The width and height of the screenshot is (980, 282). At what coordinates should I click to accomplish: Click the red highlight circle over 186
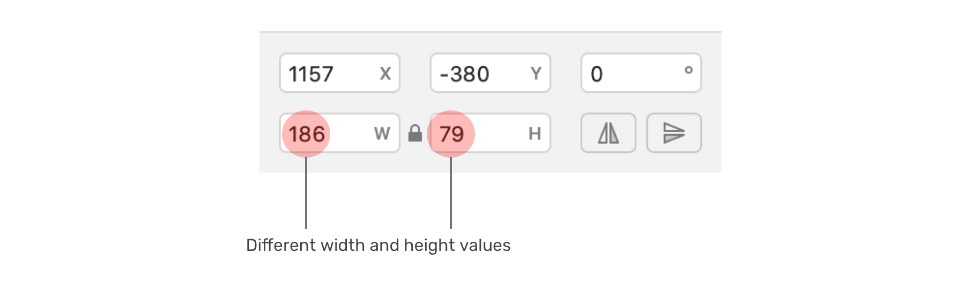click(x=306, y=134)
